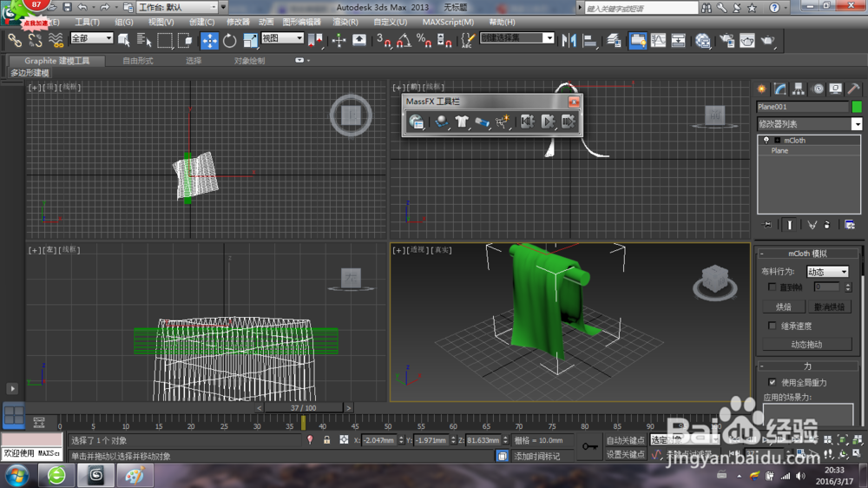This screenshot has width=868, height=488.
Task: Start MassFX simulation playback
Action: pyautogui.click(x=548, y=122)
